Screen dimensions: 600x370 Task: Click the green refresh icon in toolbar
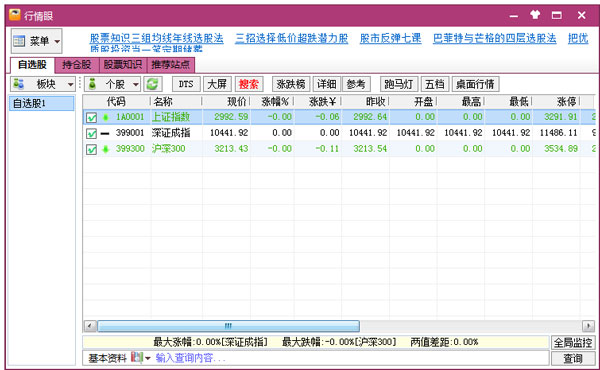[x=152, y=84]
